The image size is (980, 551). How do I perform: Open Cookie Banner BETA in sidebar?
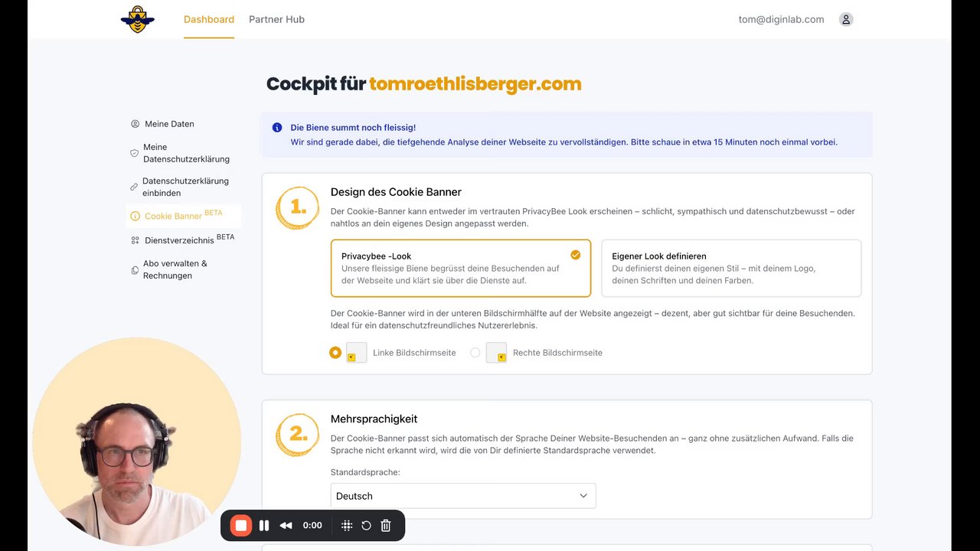184,216
